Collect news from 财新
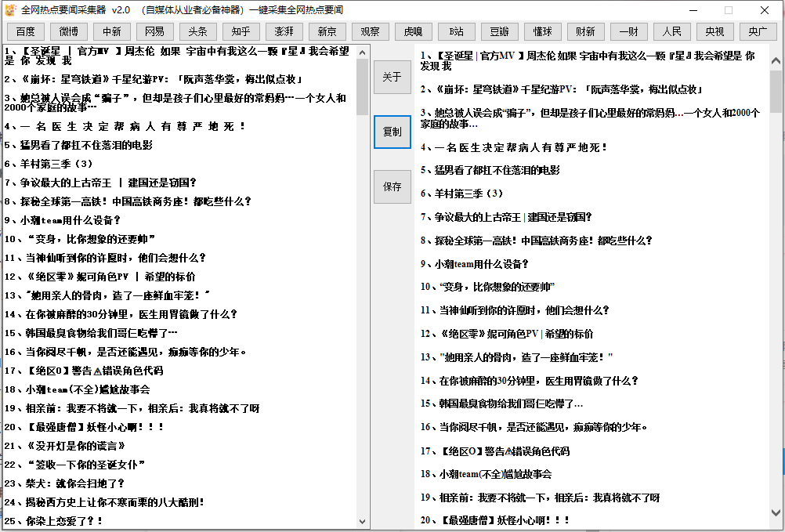Screen dimensions: 785x532 [585, 31]
